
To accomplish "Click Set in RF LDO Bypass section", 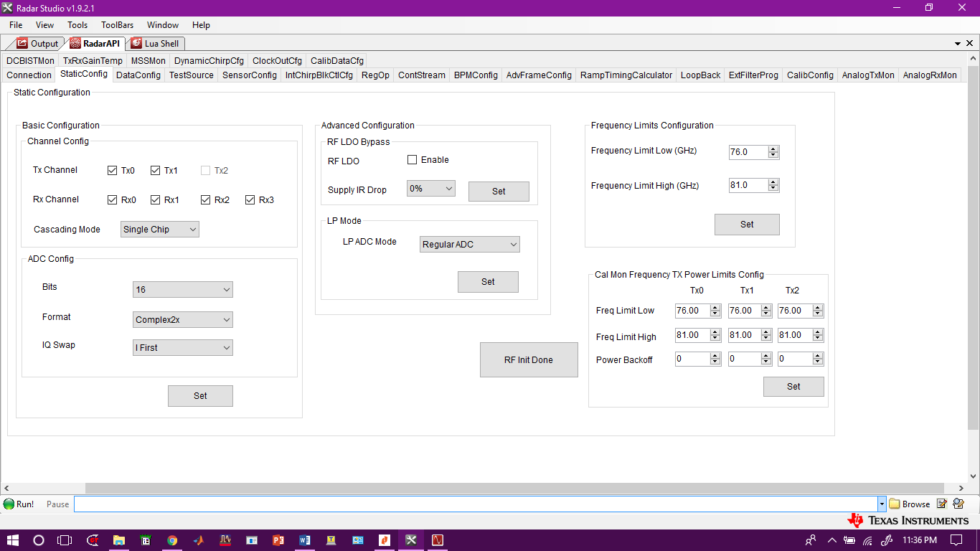I will coord(499,192).
